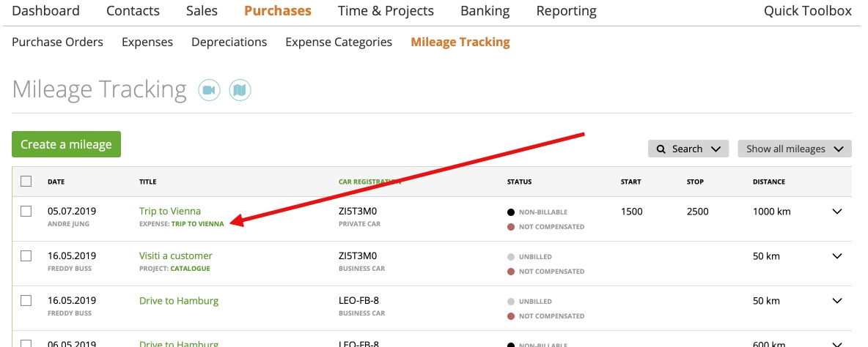Click the LEO-FB-8 registration with BUSINESS CAR
Screen dimensions: 868x347
[358, 301]
